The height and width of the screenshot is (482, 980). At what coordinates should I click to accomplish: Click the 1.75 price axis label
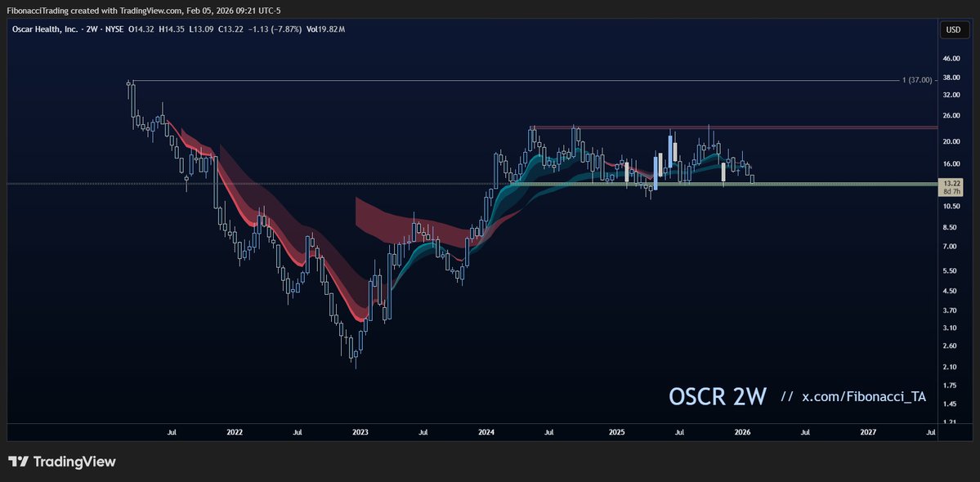coord(951,385)
